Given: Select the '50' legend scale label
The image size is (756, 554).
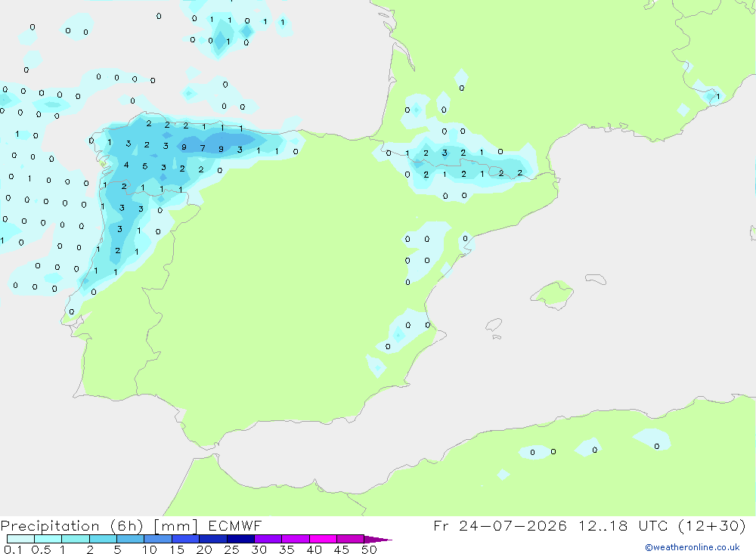Looking at the screenshot, I should coord(369,549).
